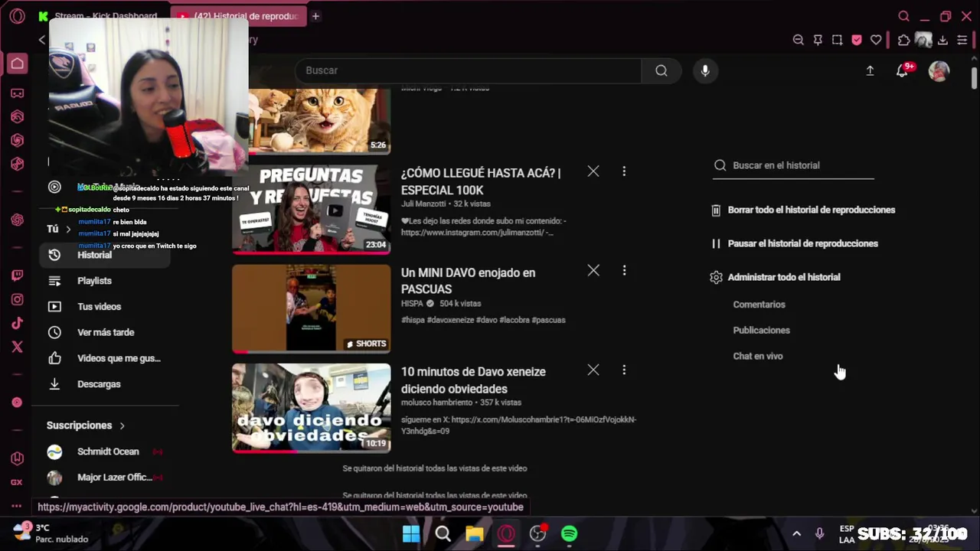Open X (Twitter) in Opera sidebar
Viewport: 980px width, 551px height.
[x=17, y=347]
